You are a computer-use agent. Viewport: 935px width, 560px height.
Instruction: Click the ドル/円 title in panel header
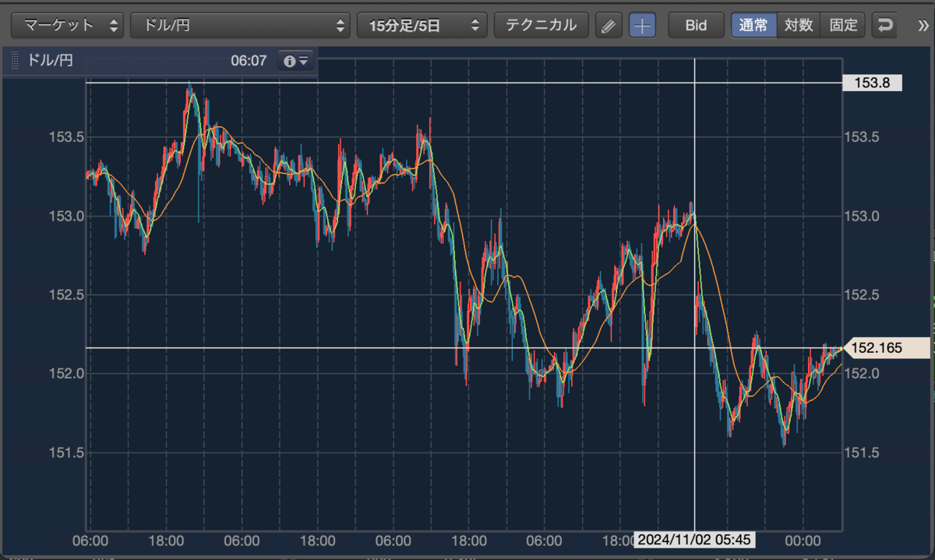point(50,61)
